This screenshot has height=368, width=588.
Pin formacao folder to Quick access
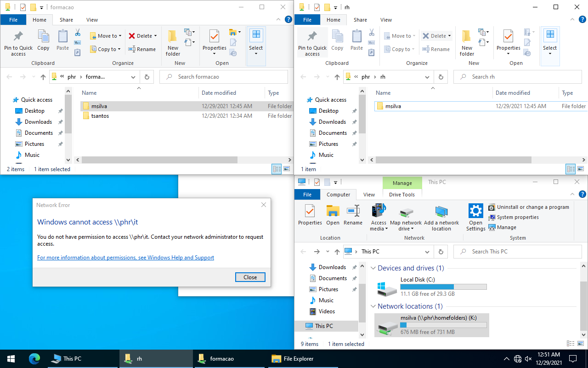pyautogui.click(x=18, y=43)
